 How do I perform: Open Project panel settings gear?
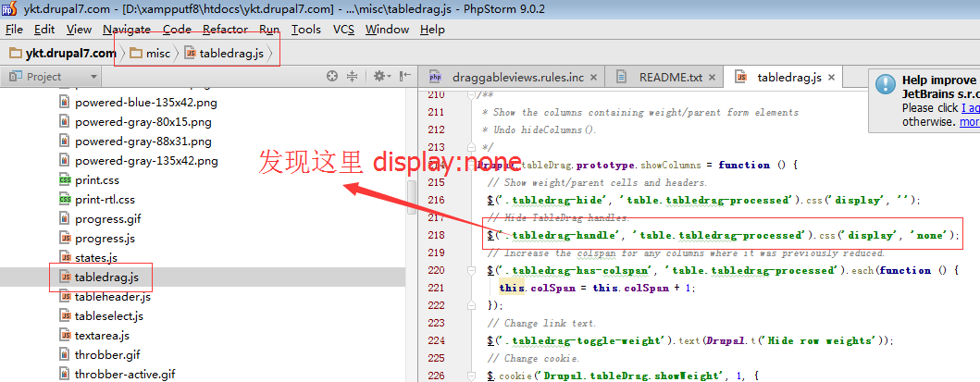(x=381, y=76)
